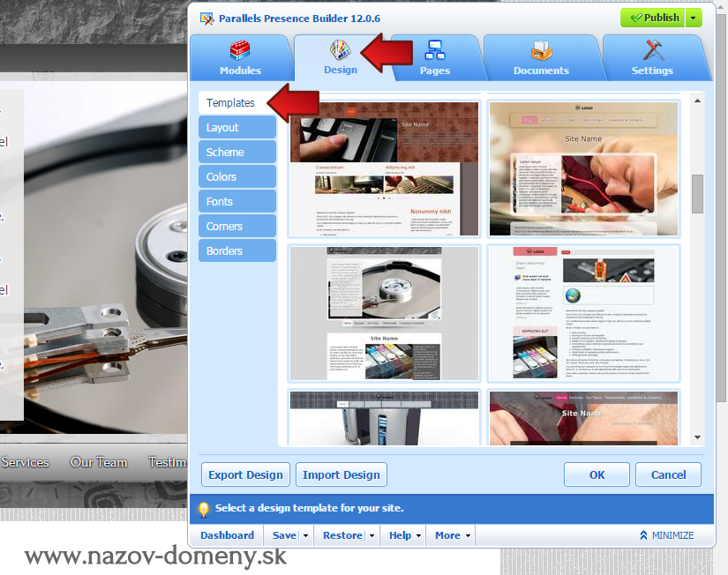The height and width of the screenshot is (575, 728).
Task: Click the Cancel button
Action: pos(668,474)
